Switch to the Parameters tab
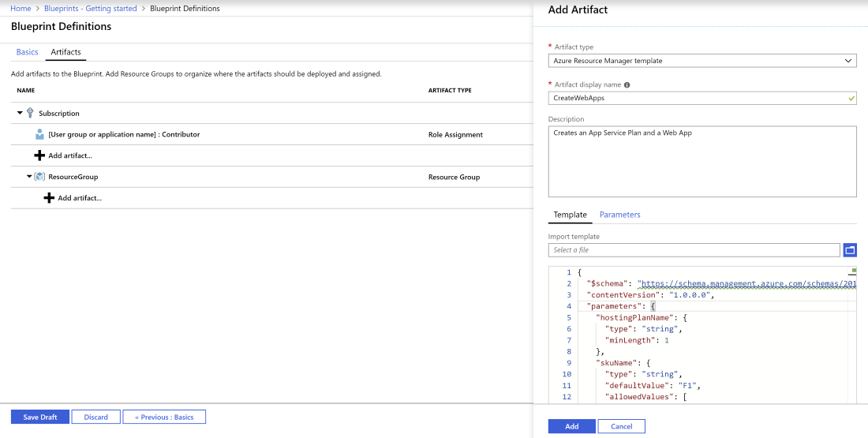The image size is (868, 438). point(619,215)
